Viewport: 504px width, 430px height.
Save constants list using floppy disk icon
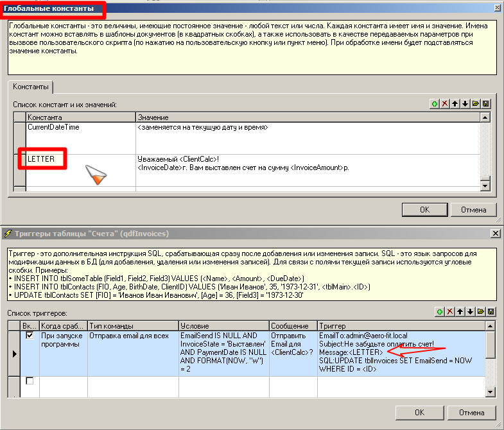click(486, 103)
